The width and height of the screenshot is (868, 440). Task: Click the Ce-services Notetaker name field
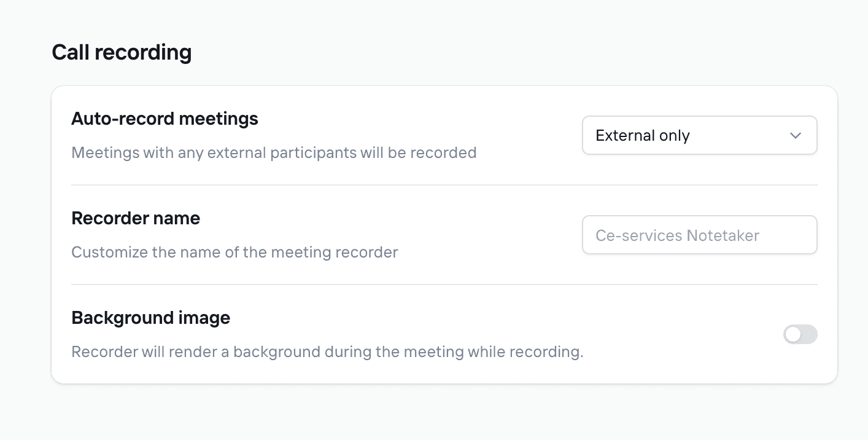(x=699, y=235)
